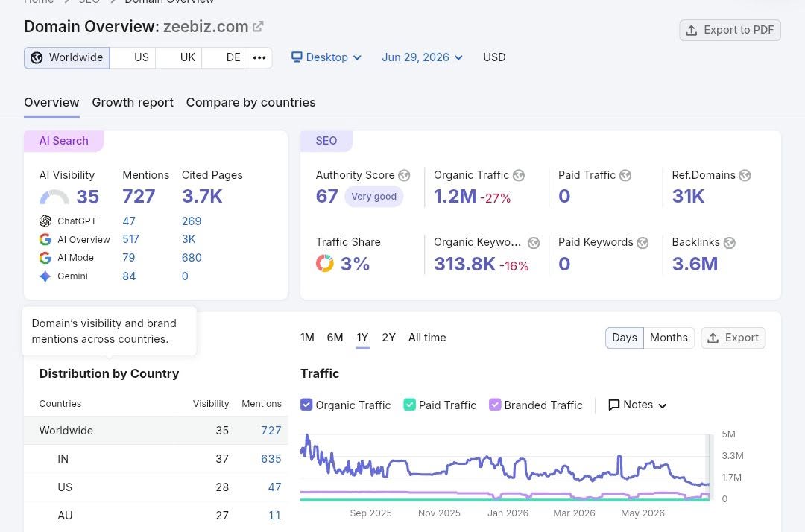
Task: Select the Worldwide row in country table
Action: click(156, 431)
